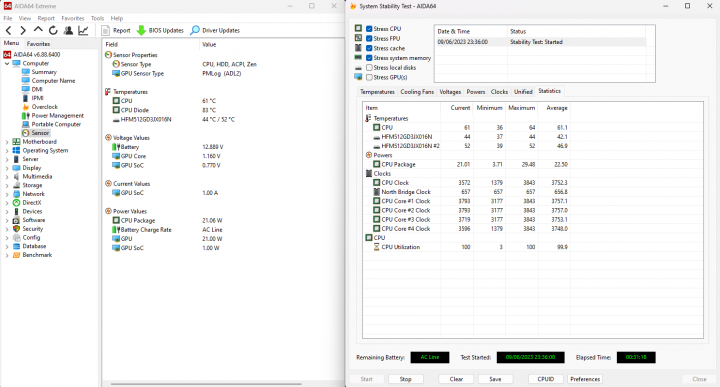Open the File menu
Image resolution: width=720 pixels, height=387 pixels.
pos(8,18)
